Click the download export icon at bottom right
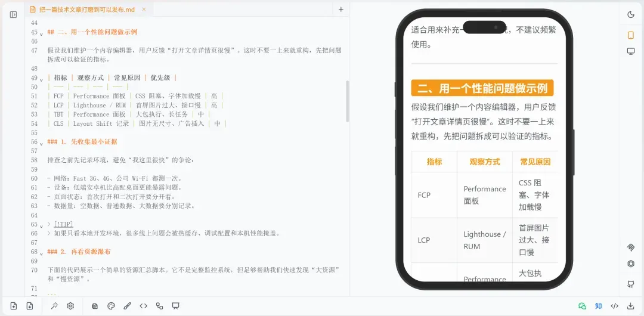The height and width of the screenshot is (316, 644). 631,306
